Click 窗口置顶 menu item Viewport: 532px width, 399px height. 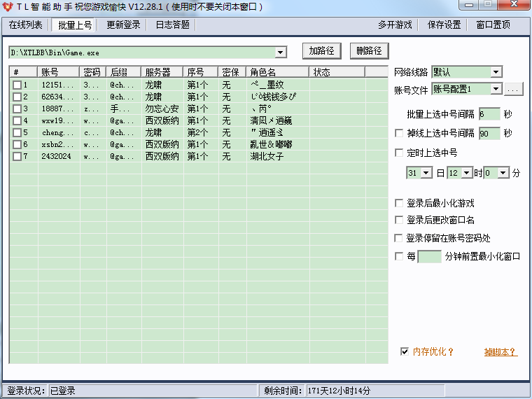click(493, 24)
